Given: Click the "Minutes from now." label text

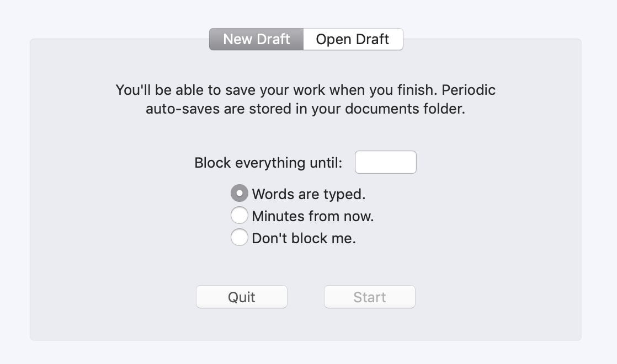Looking at the screenshot, I should (x=313, y=216).
